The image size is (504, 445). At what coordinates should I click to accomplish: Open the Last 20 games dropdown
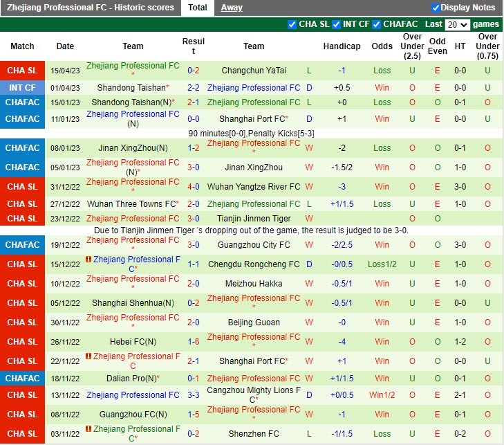(457, 25)
